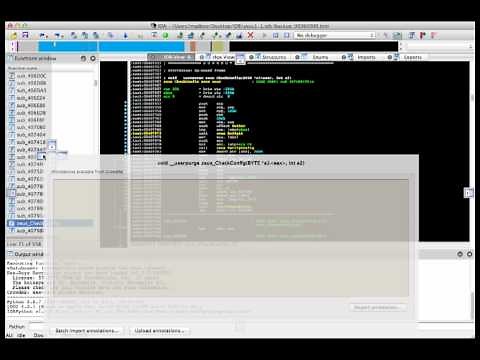This screenshot has height=360, width=480.
Task: Select function sub_405224 in Functions window
Action: click(27, 98)
